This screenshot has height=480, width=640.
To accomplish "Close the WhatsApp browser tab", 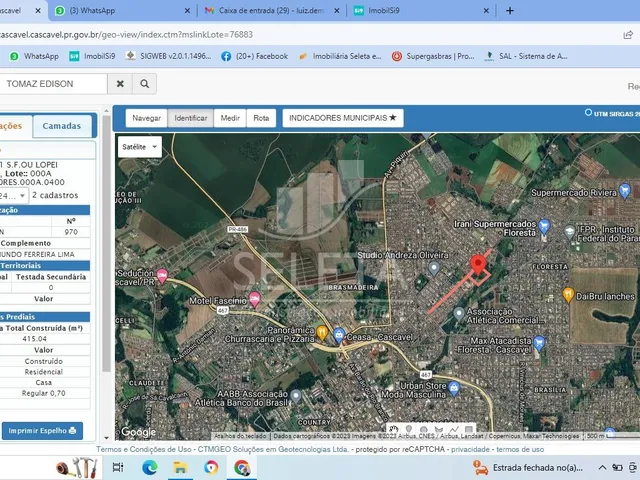I will point(187,11).
